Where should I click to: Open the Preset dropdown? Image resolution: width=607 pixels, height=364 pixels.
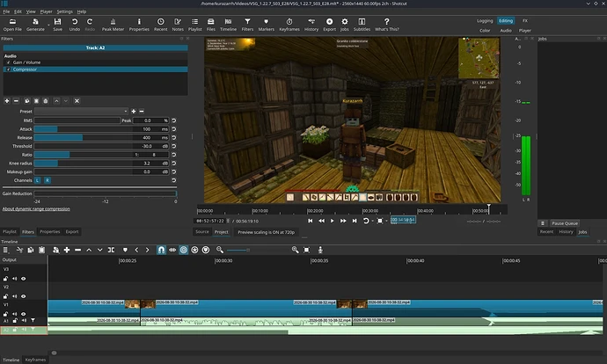click(x=81, y=112)
